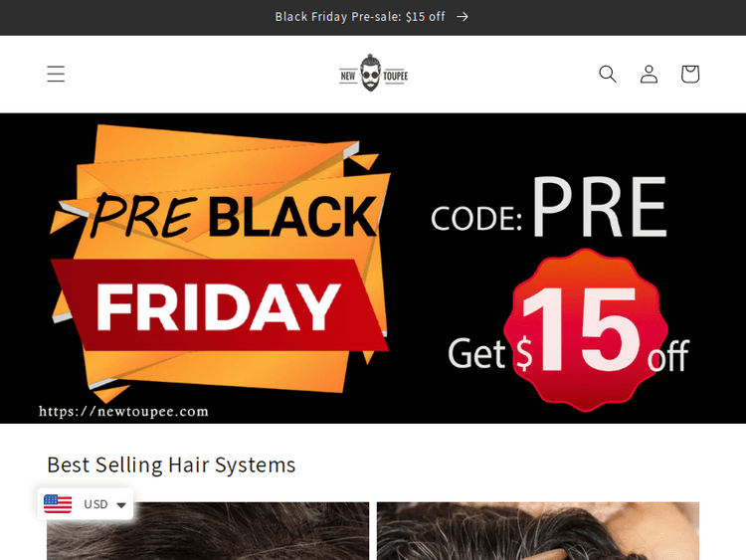Viewport: 746px width, 560px height.
Task: Open the search magnifier icon
Action: coord(608,74)
